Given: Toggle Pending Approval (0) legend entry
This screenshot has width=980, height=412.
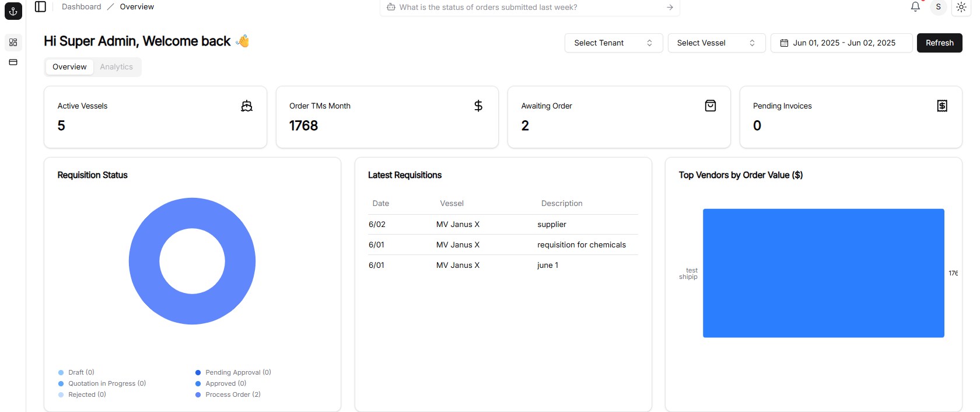Looking at the screenshot, I should (x=233, y=372).
